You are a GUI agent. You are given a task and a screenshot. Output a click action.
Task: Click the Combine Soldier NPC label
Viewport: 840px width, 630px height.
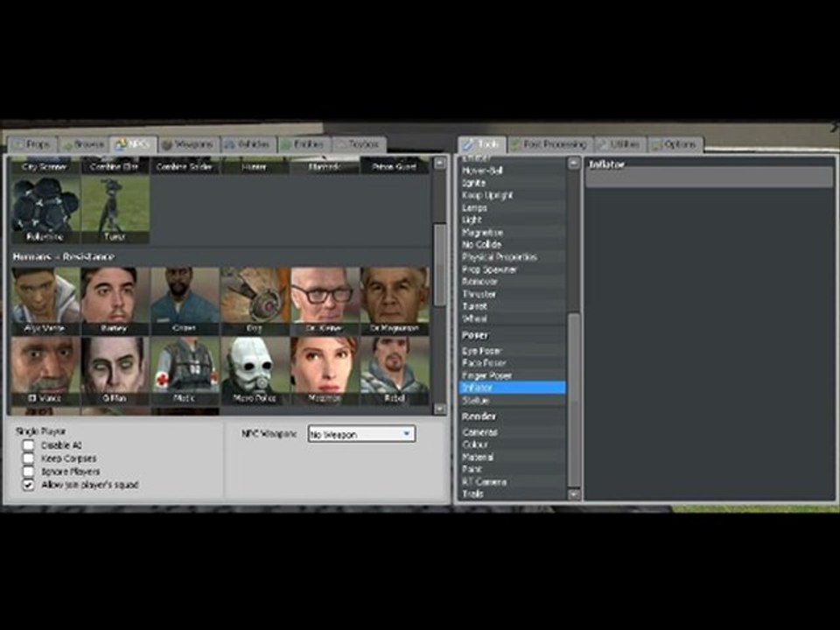185,167
